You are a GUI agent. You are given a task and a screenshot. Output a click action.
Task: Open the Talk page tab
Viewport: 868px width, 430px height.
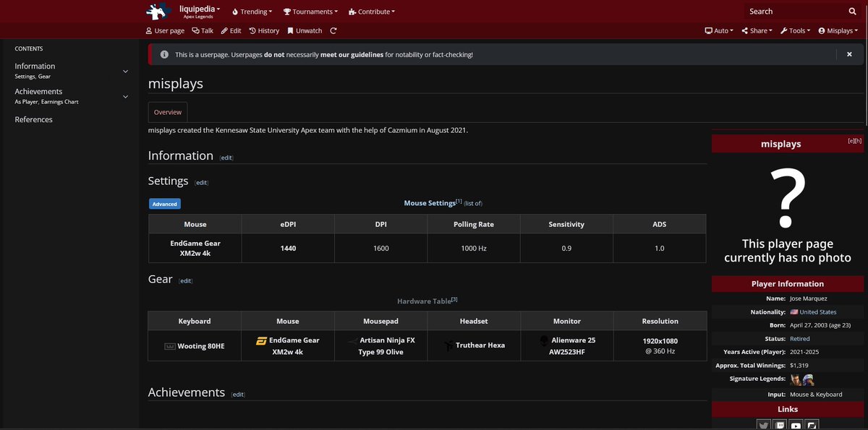click(203, 31)
